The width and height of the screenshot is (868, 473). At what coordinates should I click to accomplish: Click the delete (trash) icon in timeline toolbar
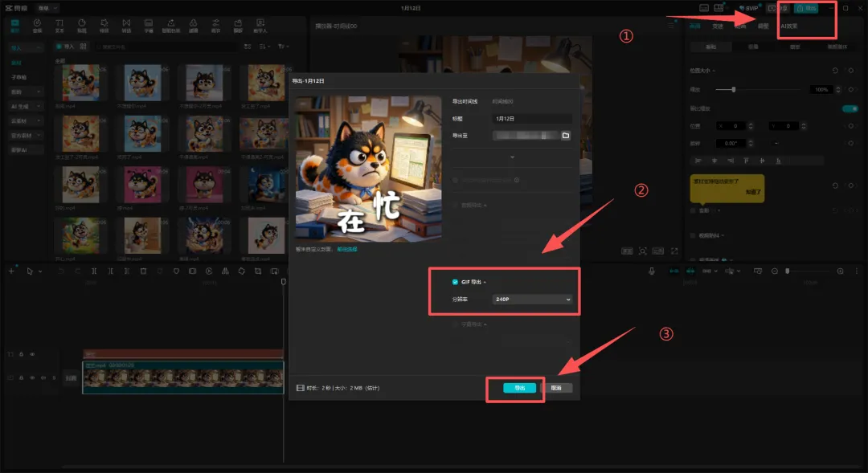click(x=143, y=271)
